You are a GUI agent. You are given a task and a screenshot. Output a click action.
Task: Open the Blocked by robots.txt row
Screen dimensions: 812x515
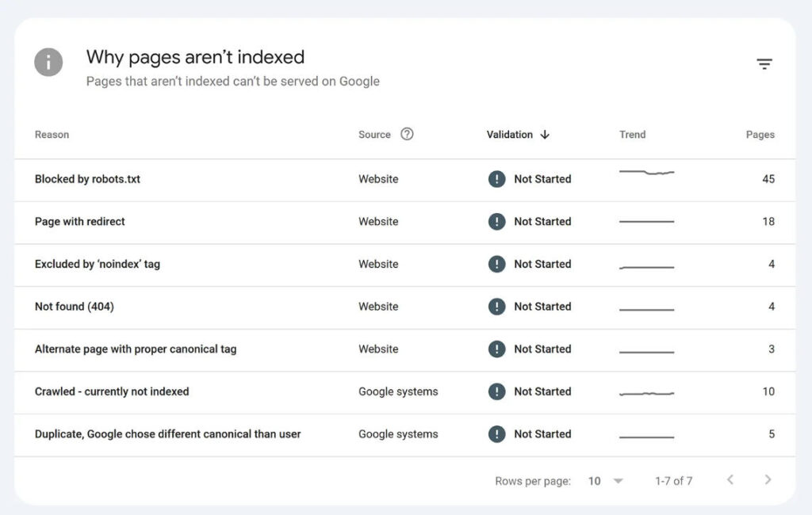click(x=405, y=180)
